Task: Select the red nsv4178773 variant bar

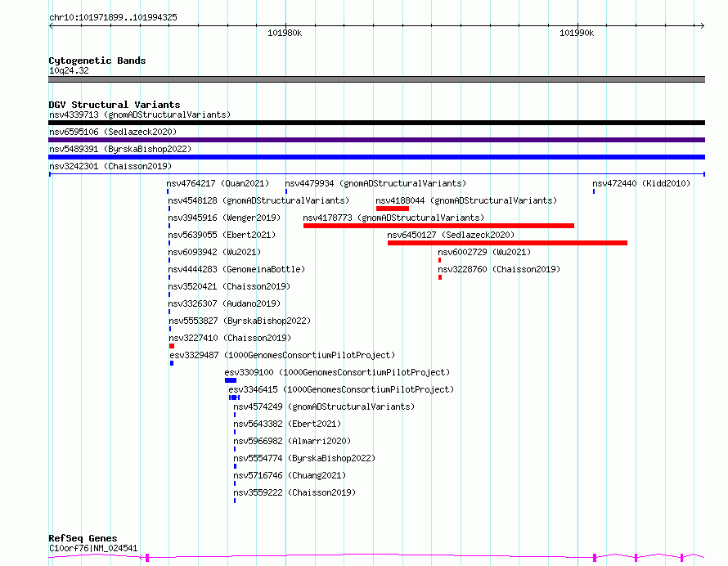Action: point(438,226)
